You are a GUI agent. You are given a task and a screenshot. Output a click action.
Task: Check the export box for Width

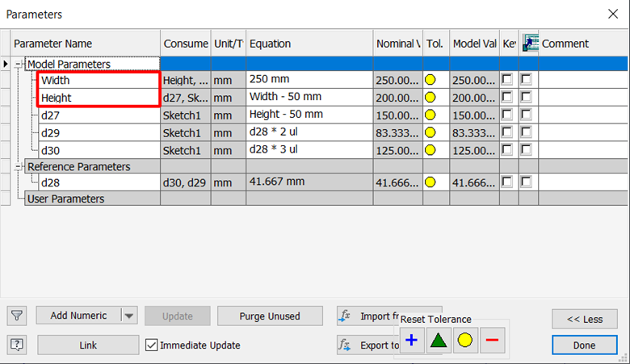[526, 79]
